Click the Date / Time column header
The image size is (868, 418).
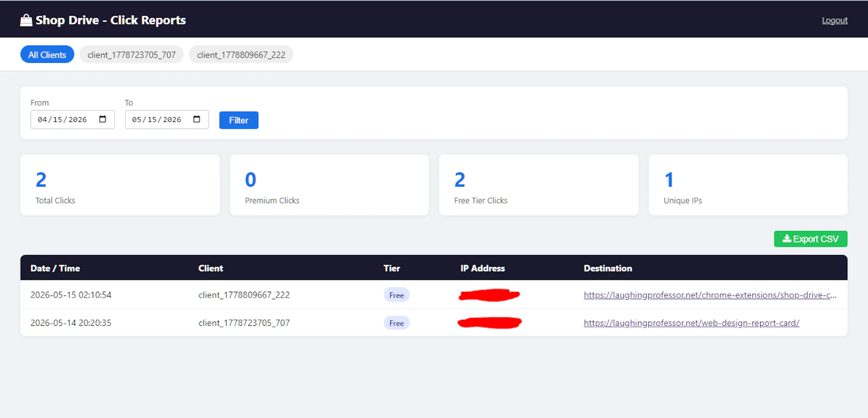55,268
